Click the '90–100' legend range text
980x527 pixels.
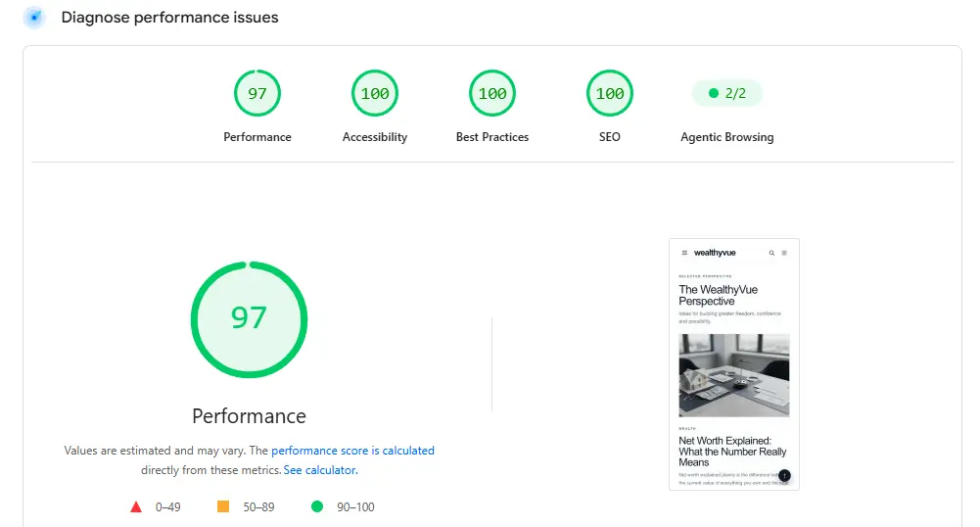tap(355, 507)
